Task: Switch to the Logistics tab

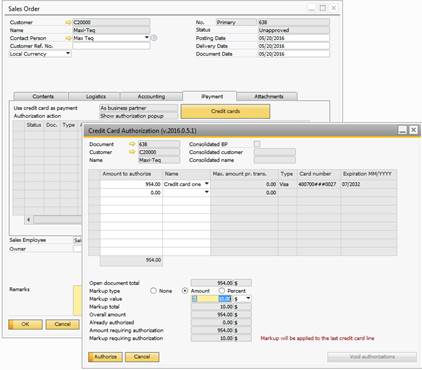Action: point(96,96)
